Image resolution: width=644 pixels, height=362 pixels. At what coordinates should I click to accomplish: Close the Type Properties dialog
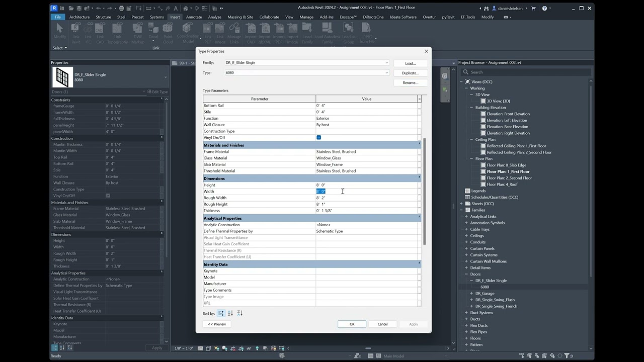click(x=426, y=51)
